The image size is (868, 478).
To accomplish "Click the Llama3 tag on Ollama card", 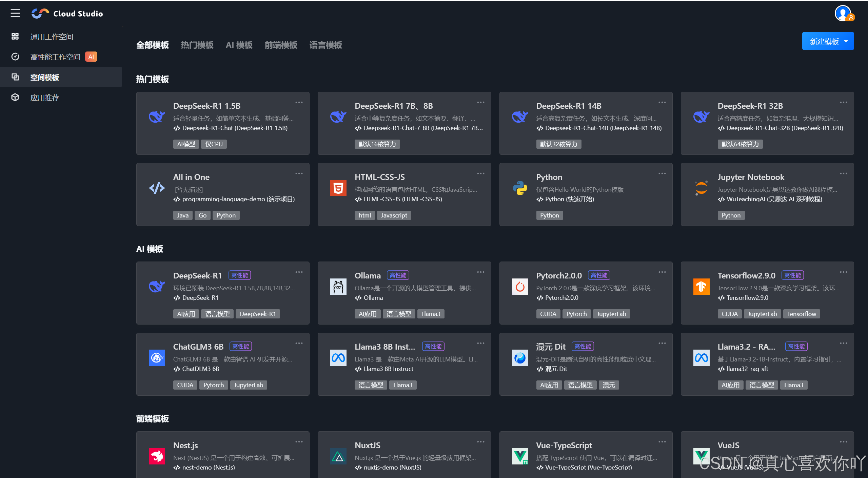I will tap(430, 314).
